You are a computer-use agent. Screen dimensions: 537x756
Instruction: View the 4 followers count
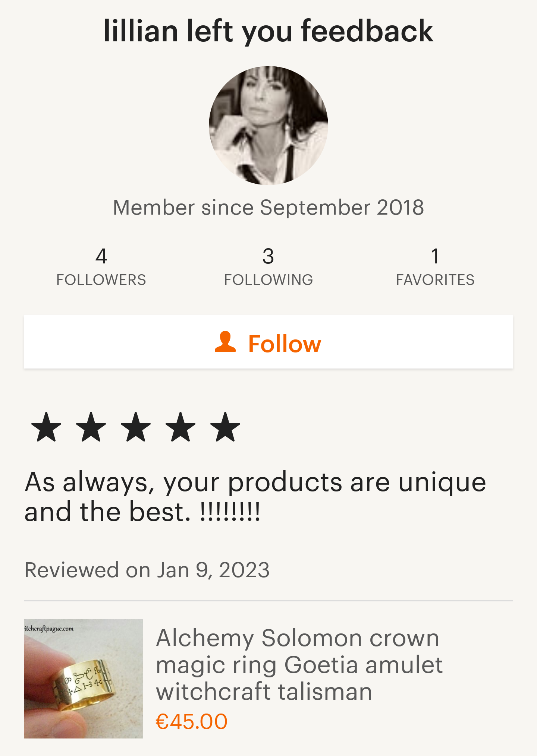coord(101,256)
